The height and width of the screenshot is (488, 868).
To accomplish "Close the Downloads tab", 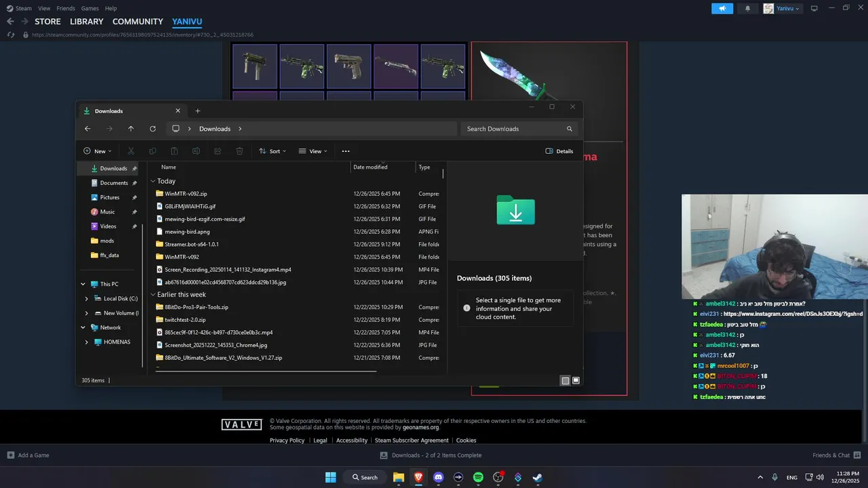I will [x=178, y=110].
